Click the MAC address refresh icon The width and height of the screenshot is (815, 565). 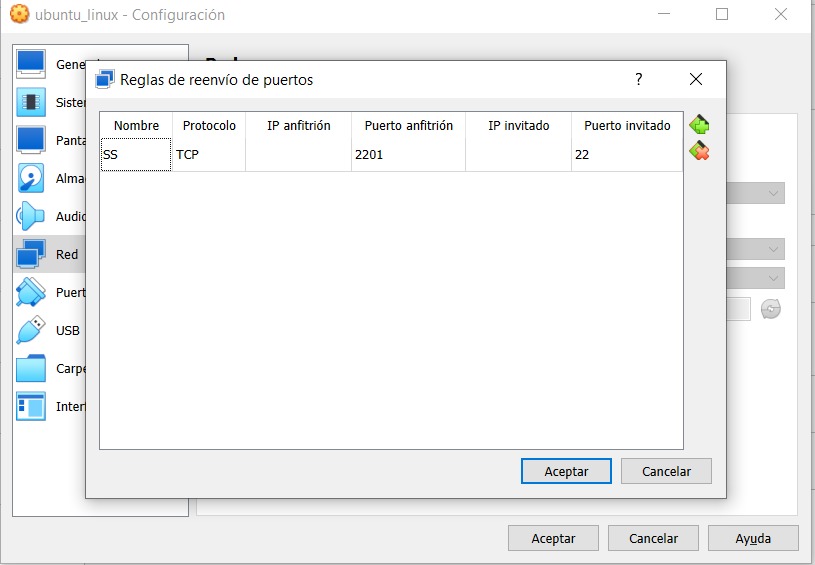click(x=770, y=309)
